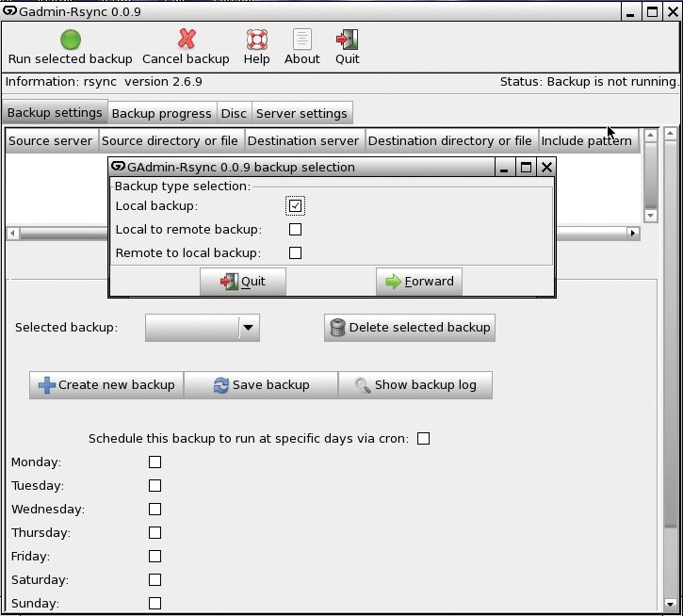Minimize the backup selection dialog
Image resolution: width=683 pixels, height=616 pixels.
tap(504, 167)
